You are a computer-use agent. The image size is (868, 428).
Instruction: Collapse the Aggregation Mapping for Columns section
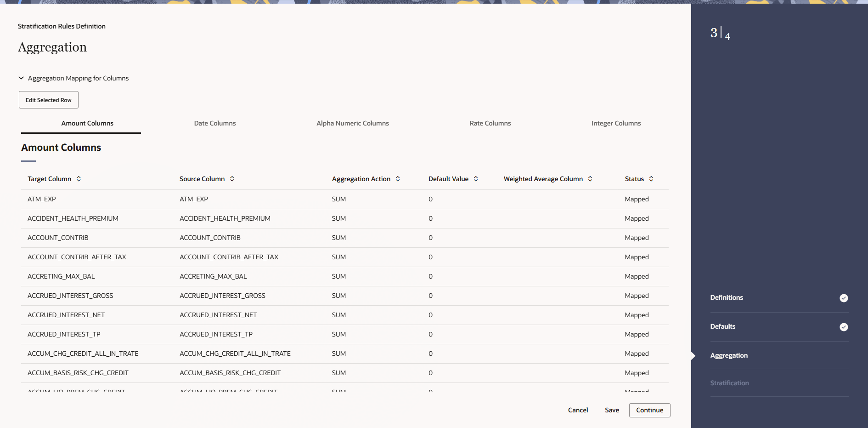tap(21, 78)
